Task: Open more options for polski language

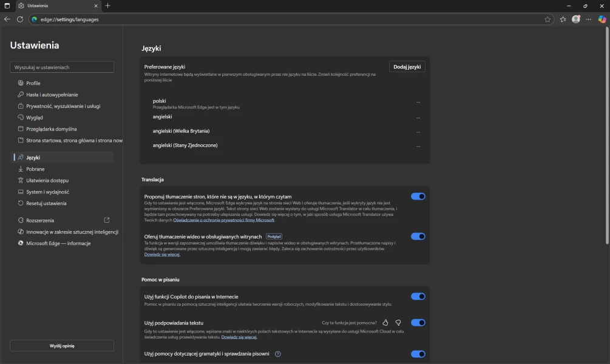Action: tap(418, 103)
